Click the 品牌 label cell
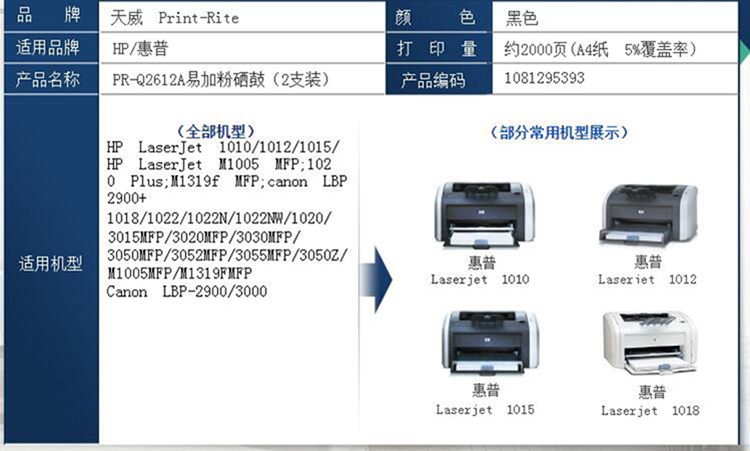This screenshot has width=750, height=451. [50, 15]
